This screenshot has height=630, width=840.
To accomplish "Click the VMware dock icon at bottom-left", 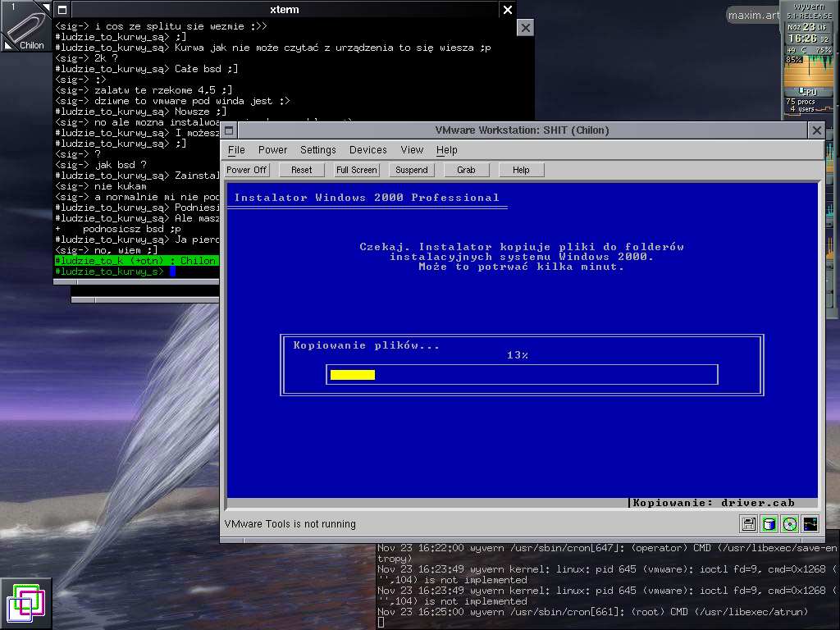I will 26,604.
